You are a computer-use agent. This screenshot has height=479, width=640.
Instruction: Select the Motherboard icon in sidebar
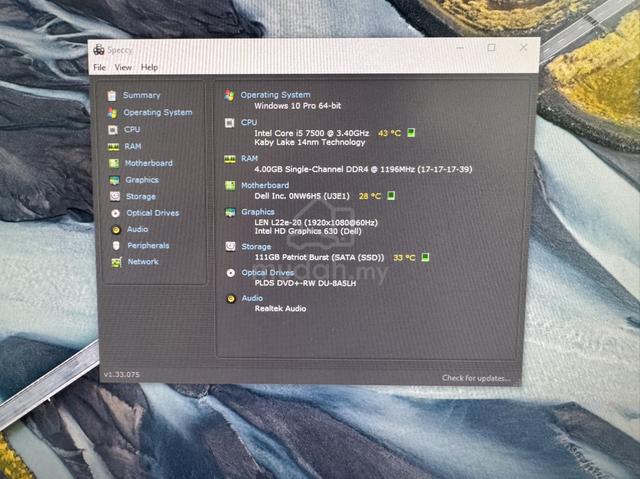(x=114, y=164)
